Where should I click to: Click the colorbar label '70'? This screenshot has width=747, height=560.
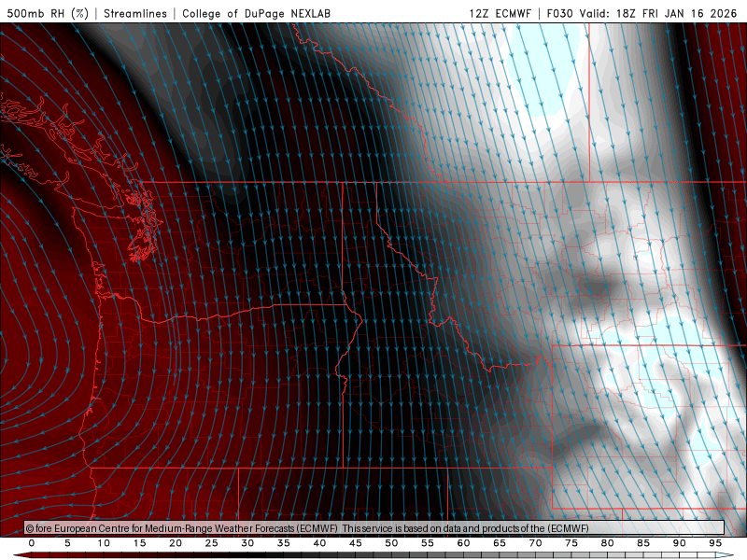tap(535, 543)
